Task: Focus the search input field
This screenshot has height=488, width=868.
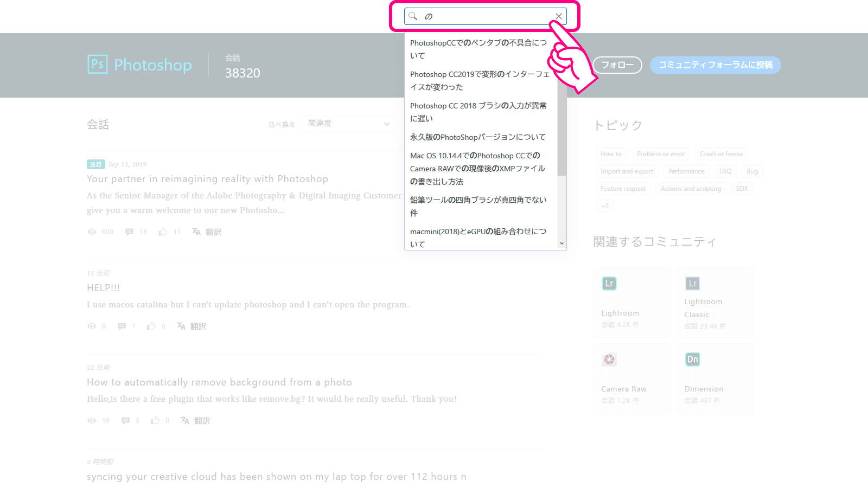Action: tap(486, 16)
